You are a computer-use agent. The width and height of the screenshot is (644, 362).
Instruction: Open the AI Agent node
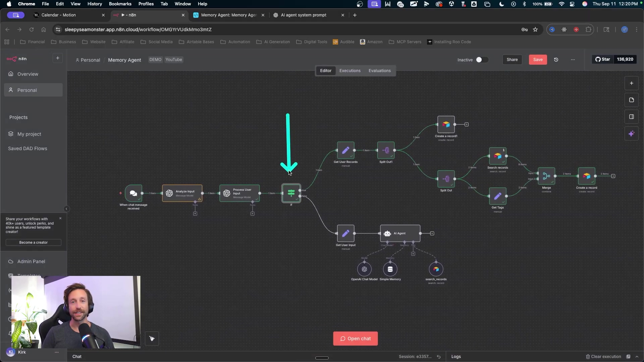click(x=400, y=233)
